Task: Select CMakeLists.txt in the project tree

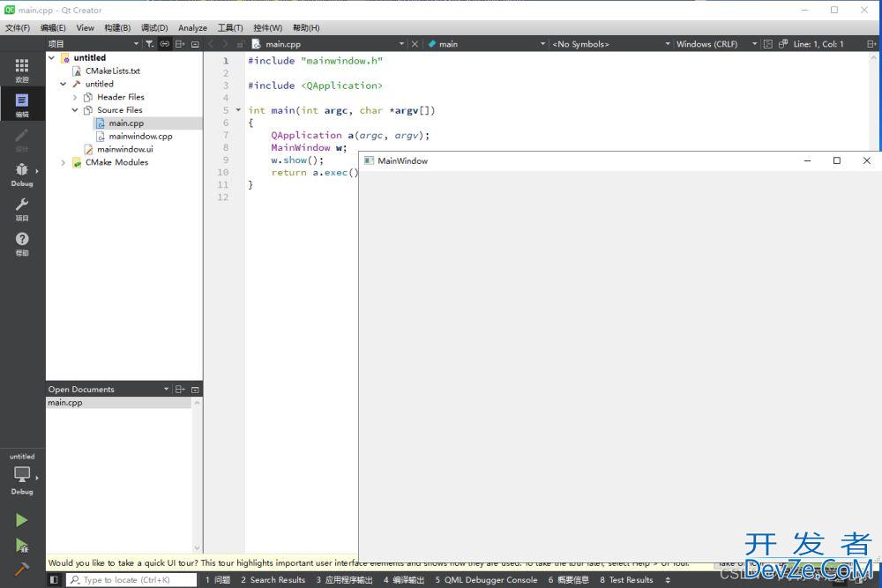Action: click(113, 71)
